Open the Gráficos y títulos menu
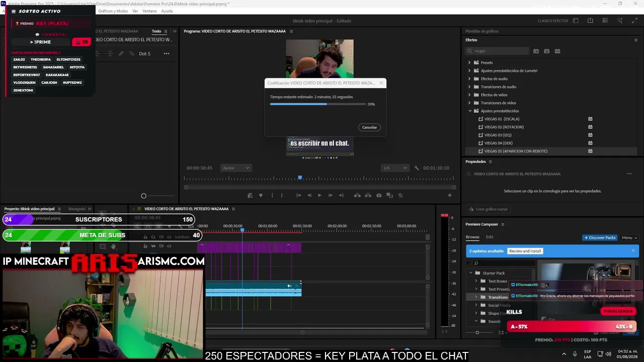 [x=113, y=11]
